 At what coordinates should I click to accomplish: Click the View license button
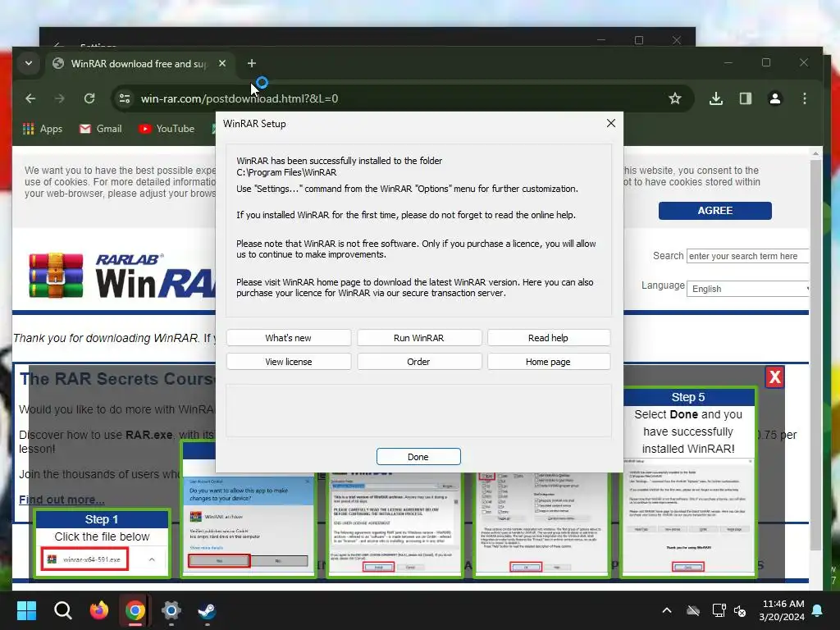coord(288,362)
